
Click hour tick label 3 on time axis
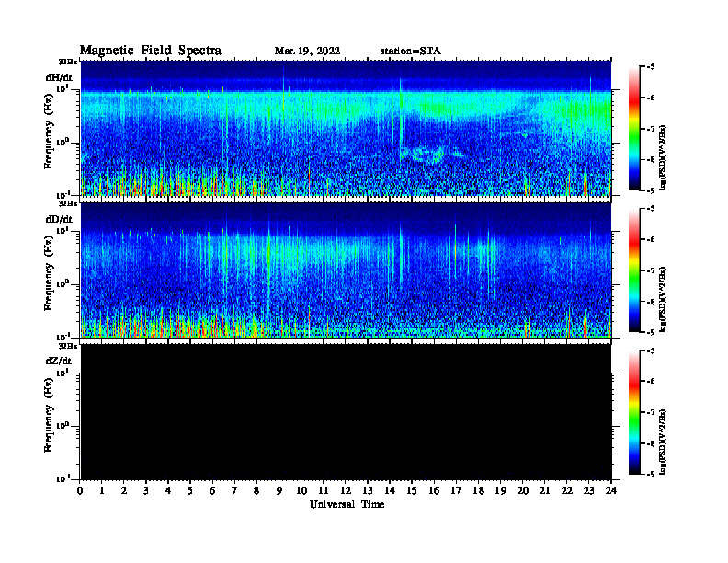[146, 491]
